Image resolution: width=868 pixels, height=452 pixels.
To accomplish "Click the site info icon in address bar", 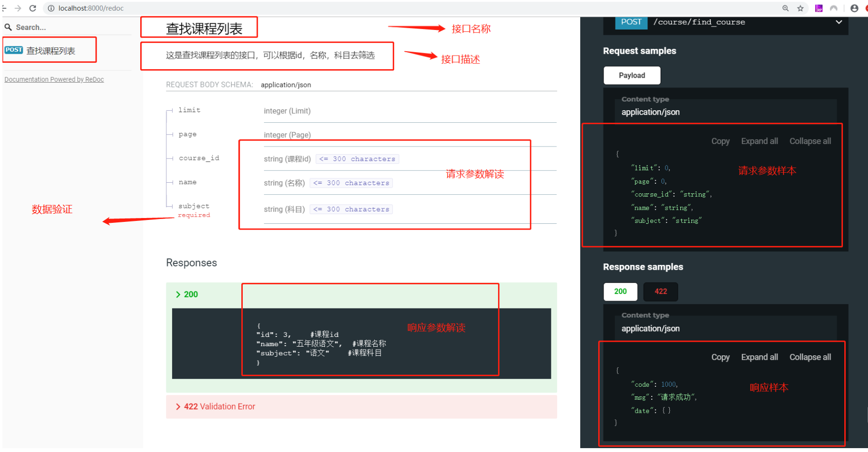I will (51, 8).
